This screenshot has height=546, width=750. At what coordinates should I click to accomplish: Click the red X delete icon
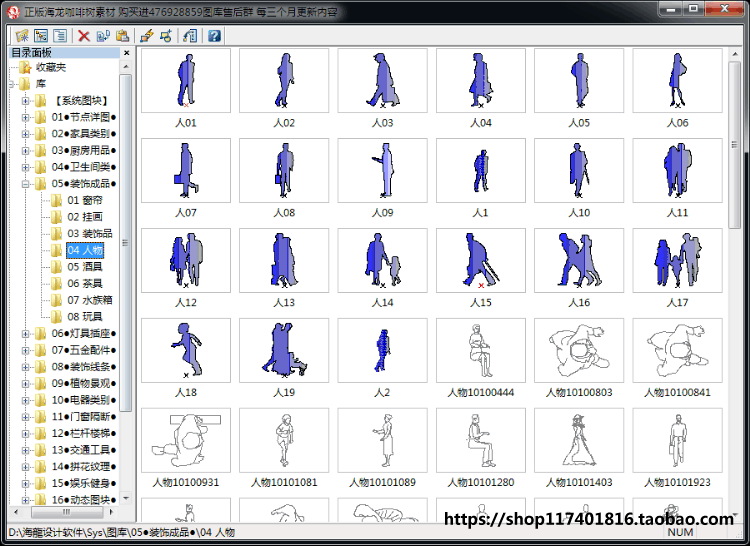pos(84,36)
